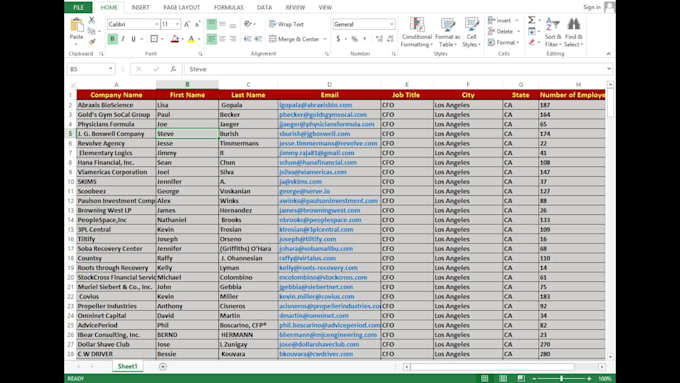Click the Delete cells button
Image resolution: width=680 pixels, height=383 pixels.
point(503,31)
